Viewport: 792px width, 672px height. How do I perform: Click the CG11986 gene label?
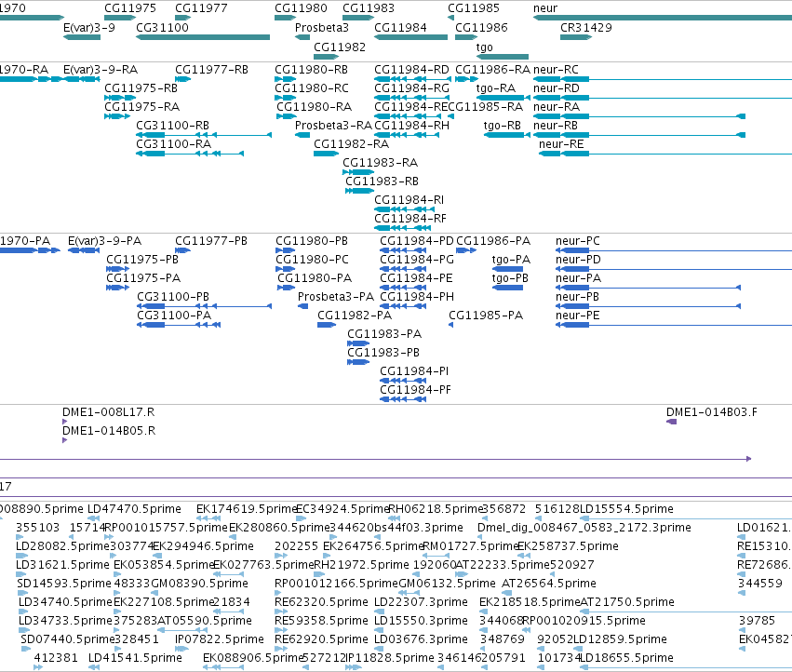point(481,28)
